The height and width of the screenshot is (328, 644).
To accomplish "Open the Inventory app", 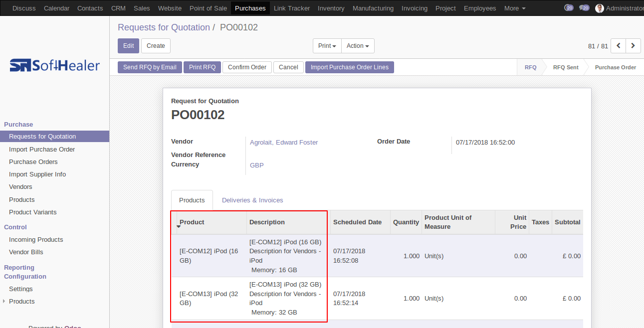I will click(x=331, y=8).
